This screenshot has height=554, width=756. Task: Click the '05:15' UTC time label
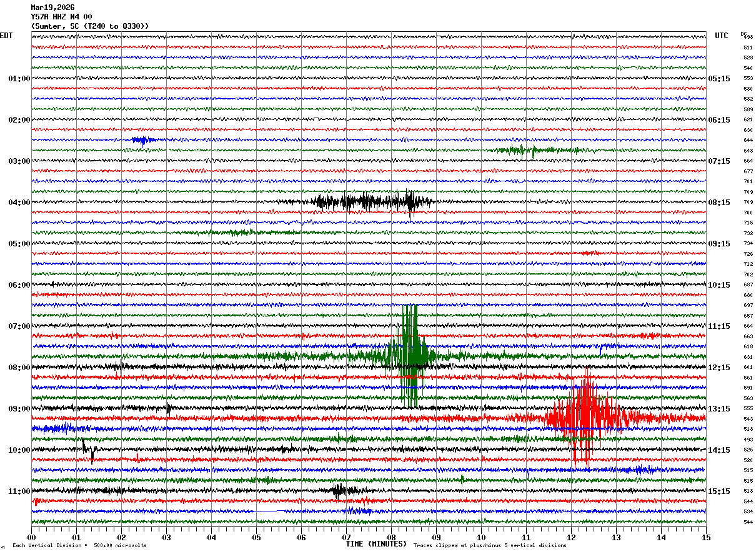pyautogui.click(x=719, y=79)
